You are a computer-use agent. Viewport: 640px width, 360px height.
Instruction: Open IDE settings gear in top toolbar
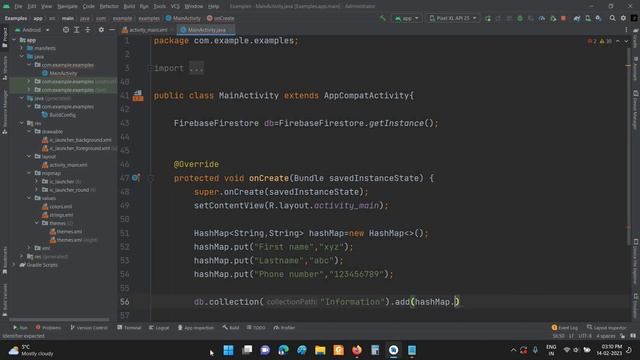[x=623, y=18]
